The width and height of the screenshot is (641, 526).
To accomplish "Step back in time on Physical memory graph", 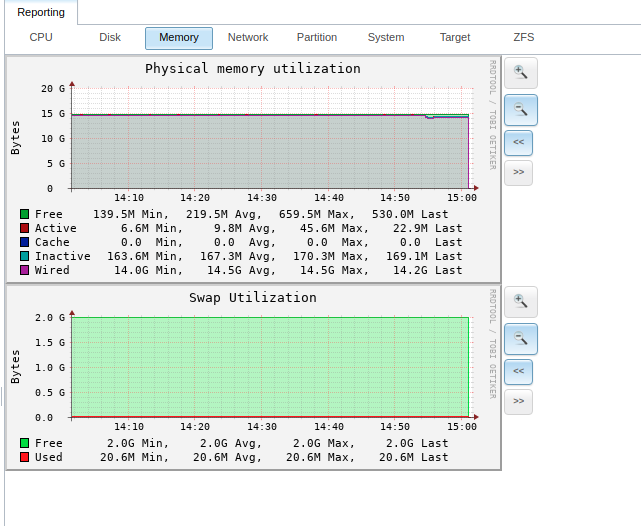I will (518, 143).
